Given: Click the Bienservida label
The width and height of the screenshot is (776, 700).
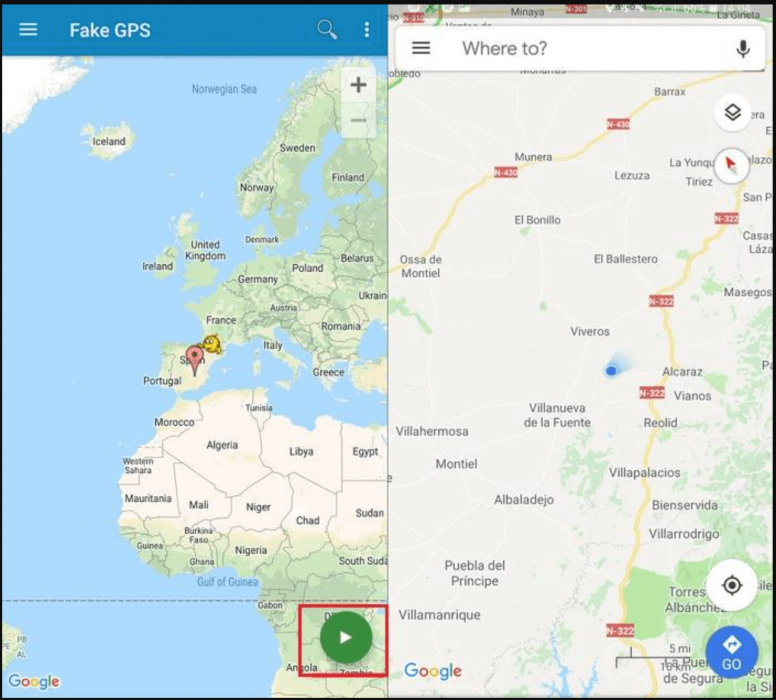Looking at the screenshot, I should tap(685, 505).
